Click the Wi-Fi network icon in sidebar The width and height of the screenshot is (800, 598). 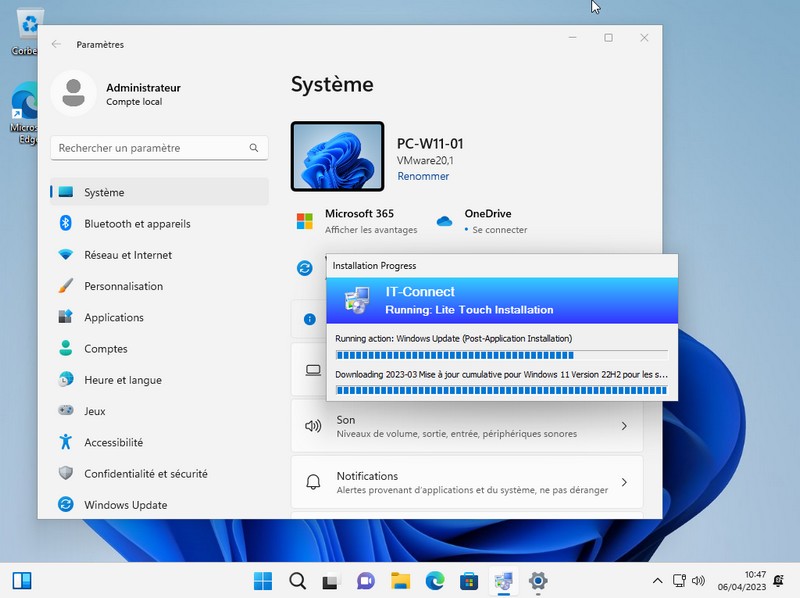click(x=65, y=254)
